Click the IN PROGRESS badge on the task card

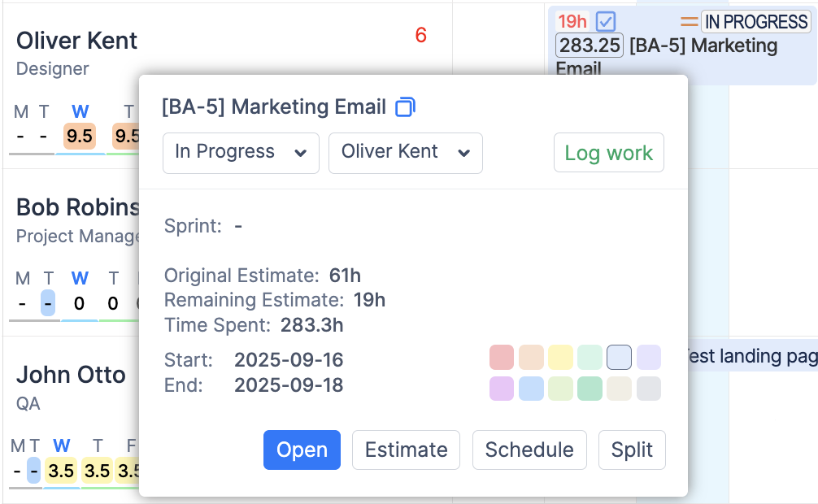pyautogui.click(x=756, y=22)
